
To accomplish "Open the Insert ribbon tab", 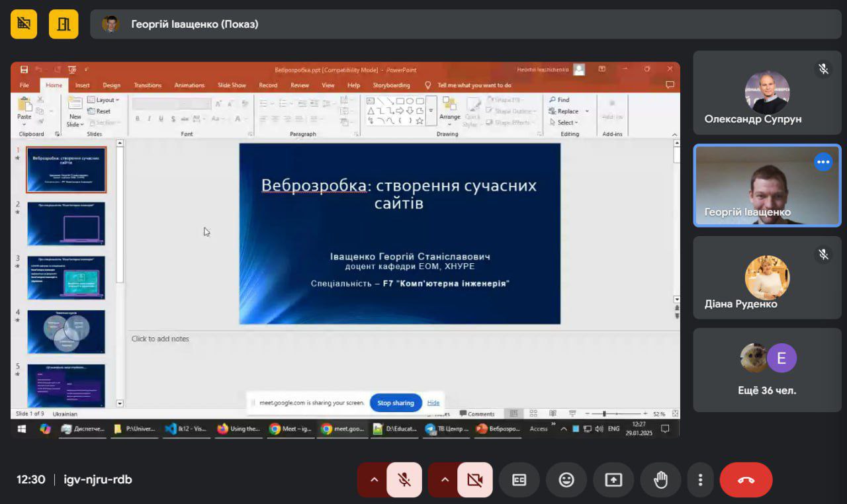I will coord(82,85).
